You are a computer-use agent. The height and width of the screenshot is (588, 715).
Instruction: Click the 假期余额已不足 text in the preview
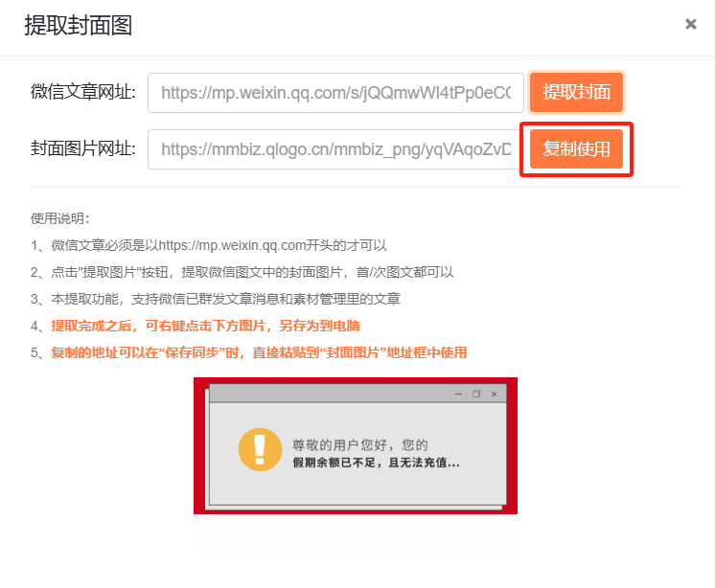point(377,463)
